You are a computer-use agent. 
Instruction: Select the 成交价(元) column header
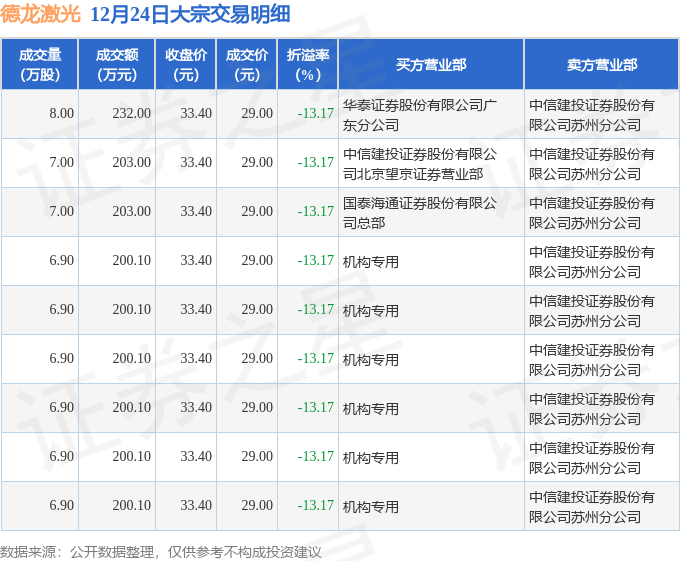click(247, 65)
